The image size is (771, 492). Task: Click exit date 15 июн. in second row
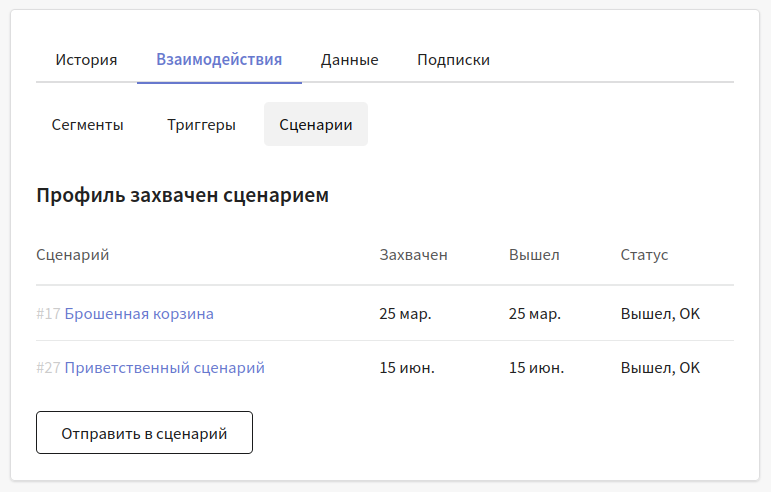click(536, 368)
